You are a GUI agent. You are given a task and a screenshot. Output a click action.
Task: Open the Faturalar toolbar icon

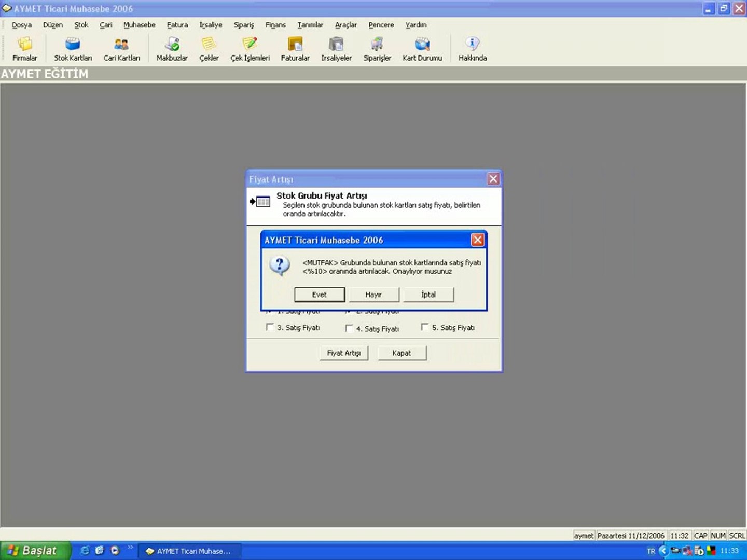[x=295, y=49]
